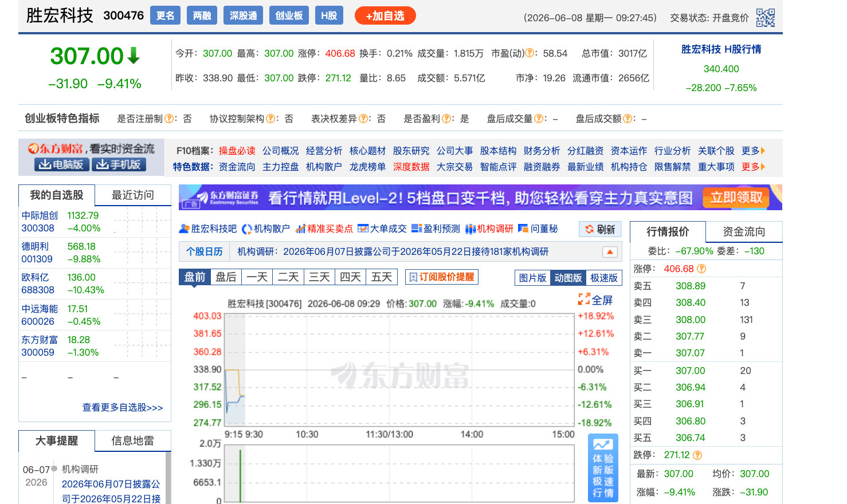Select 动图版 chart mode
This screenshot has width=847, height=504.
point(568,278)
